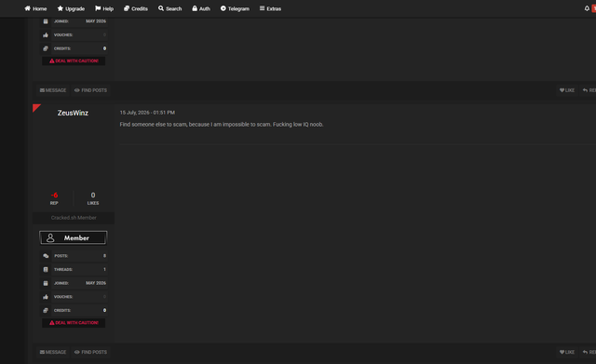Open the Auth menu item
The image size is (596, 364).
tap(201, 8)
